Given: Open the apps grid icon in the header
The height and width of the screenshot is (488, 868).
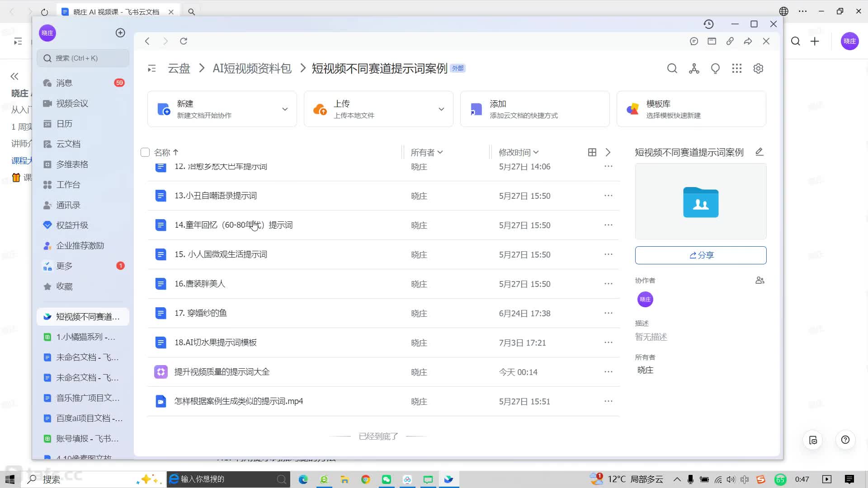Looking at the screenshot, I should click(737, 69).
